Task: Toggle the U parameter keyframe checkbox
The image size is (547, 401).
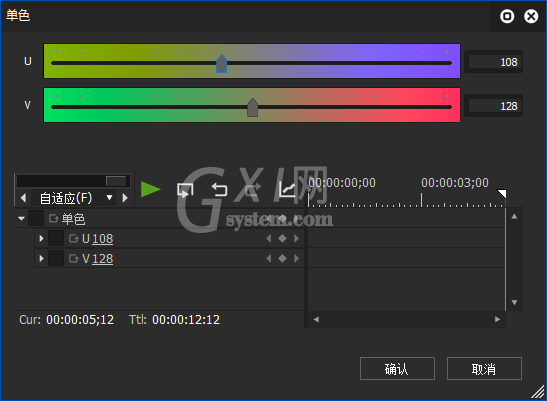Action: tap(56, 238)
